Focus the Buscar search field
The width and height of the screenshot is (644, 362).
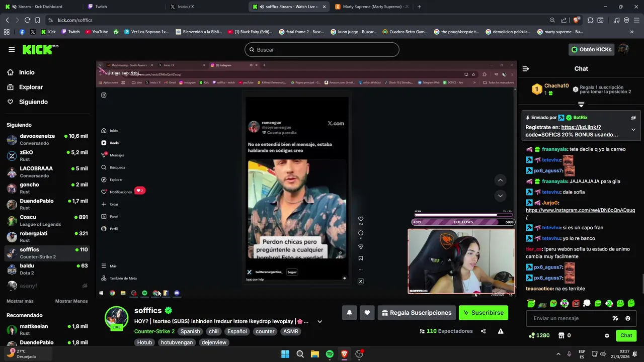coord(322,50)
